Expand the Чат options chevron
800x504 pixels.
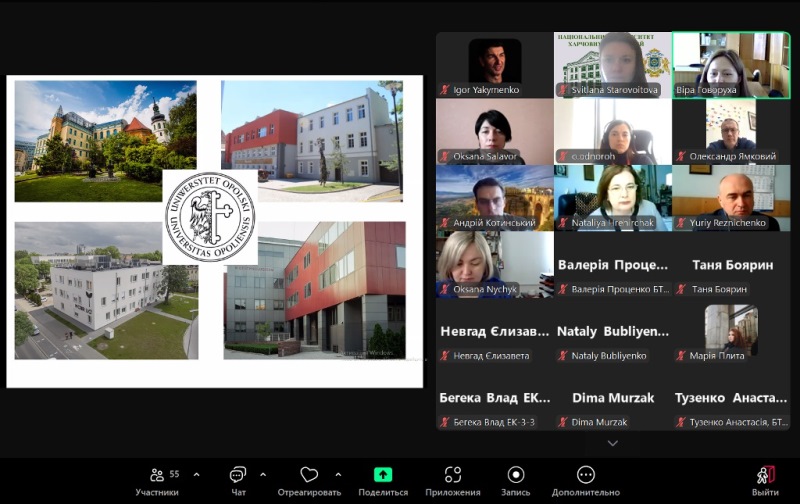pyautogui.click(x=263, y=475)
